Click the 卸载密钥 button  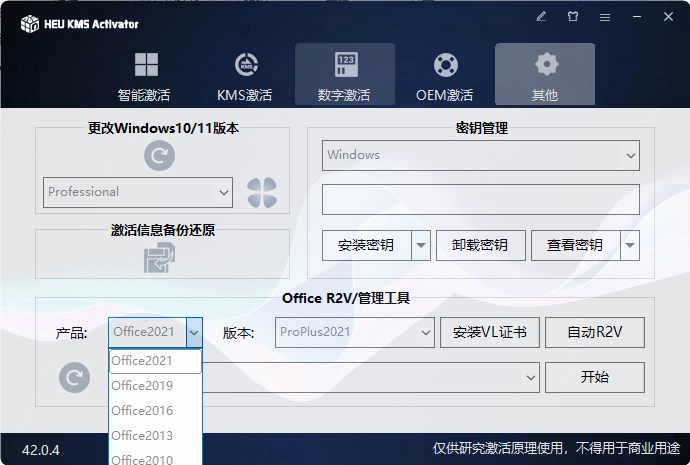pyautogui.click(x=481, y=245)
